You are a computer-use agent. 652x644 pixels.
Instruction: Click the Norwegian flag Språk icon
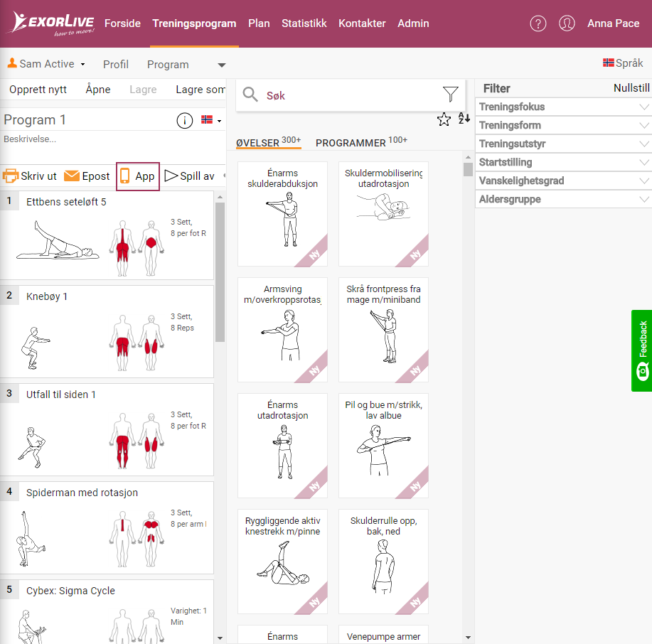(609, 63)
